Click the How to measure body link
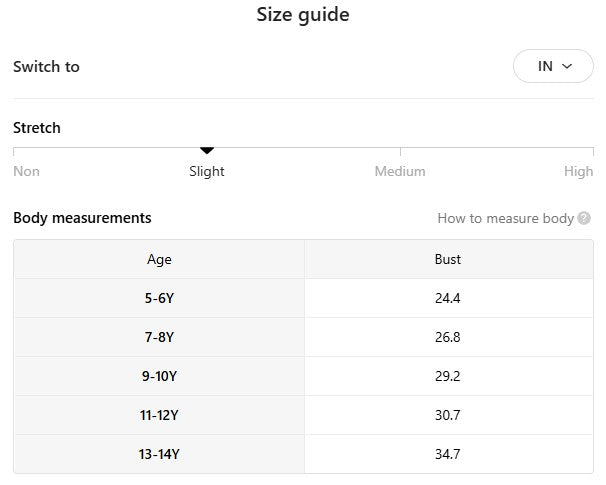Viewport: 606px width, 485px height. (x=505, y=218)
